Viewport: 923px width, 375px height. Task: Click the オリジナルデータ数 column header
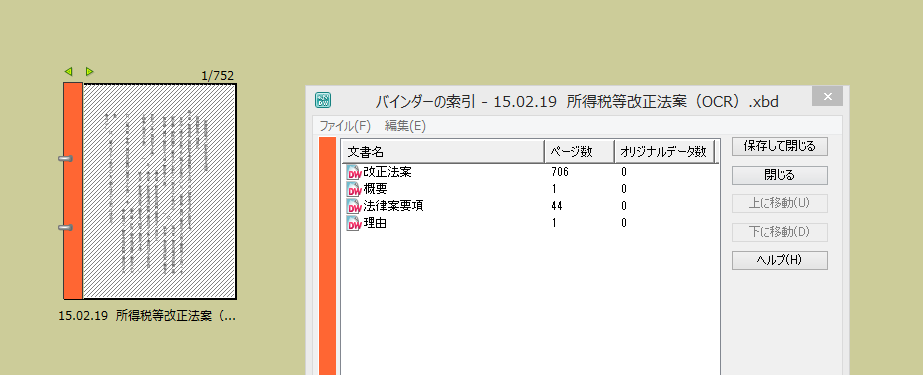pyautogui.click(x=665, y=152)
